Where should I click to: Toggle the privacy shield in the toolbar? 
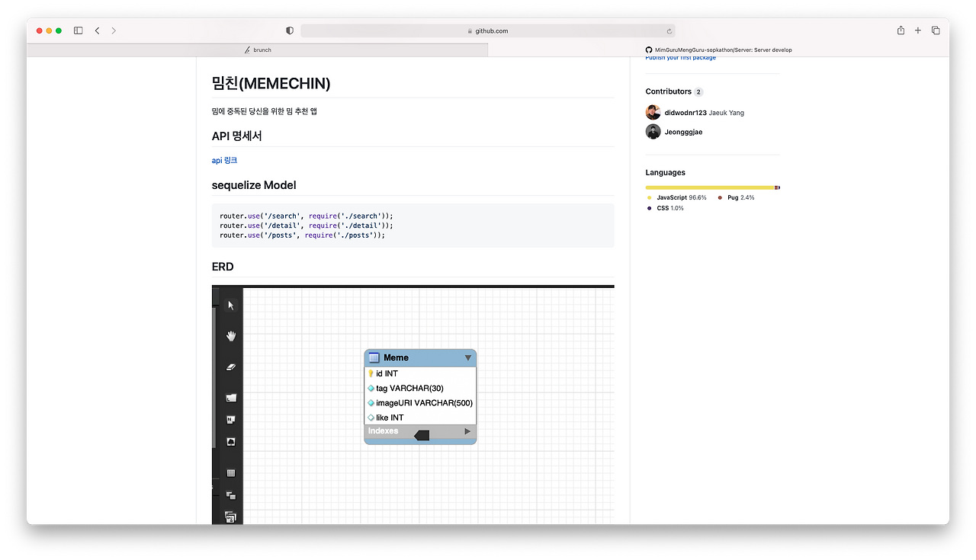click(x=289, y=30)
